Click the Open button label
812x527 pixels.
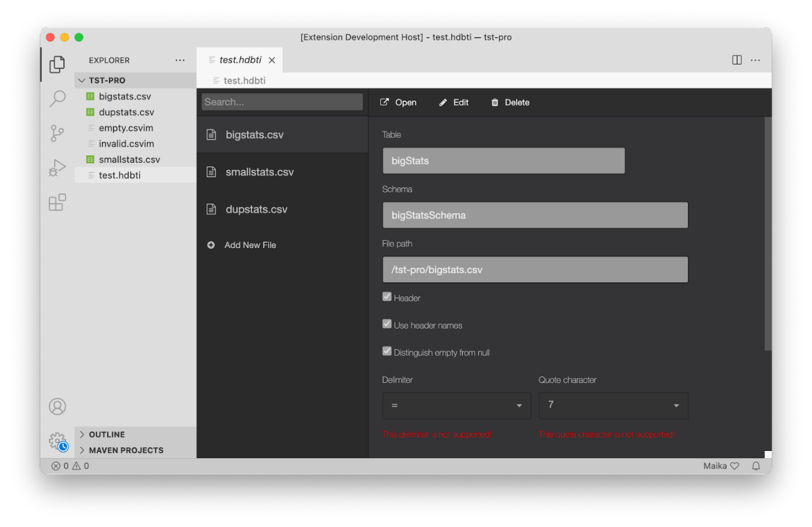(x=406, y=102)
